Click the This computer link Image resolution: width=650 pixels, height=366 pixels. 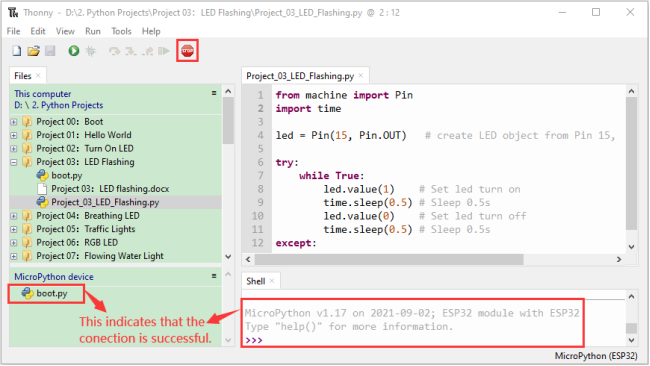(43, 94)
